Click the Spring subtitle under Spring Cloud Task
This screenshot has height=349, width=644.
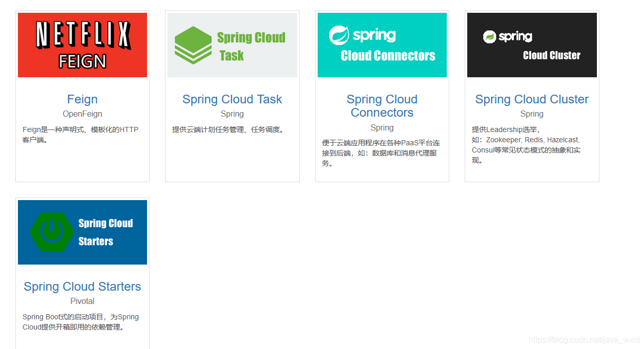pos(232,114)
